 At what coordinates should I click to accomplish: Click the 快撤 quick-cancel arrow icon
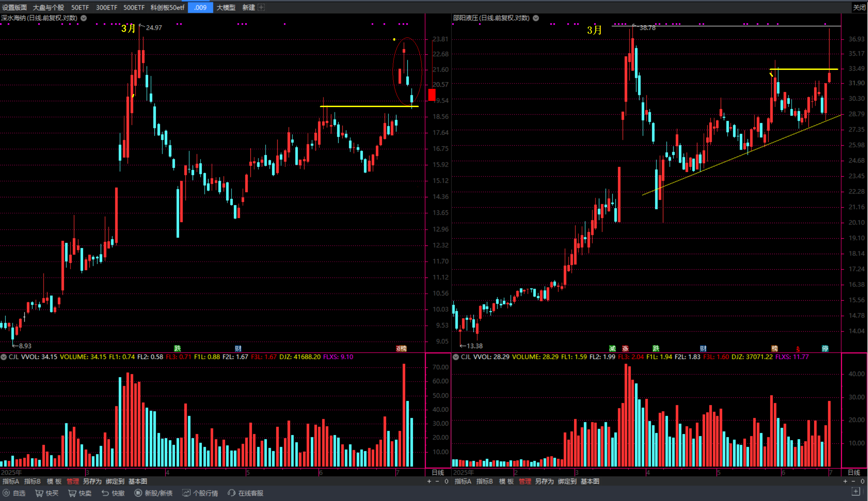[105, 493]
